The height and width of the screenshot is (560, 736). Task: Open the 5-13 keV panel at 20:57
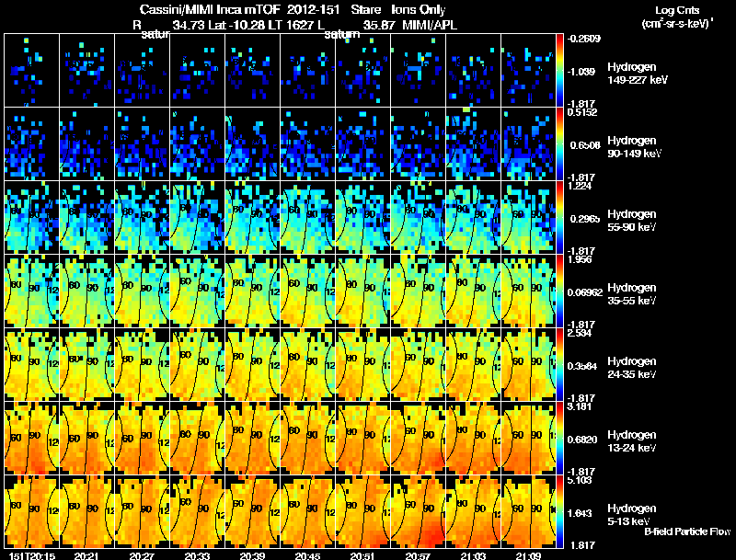[418, 511]
